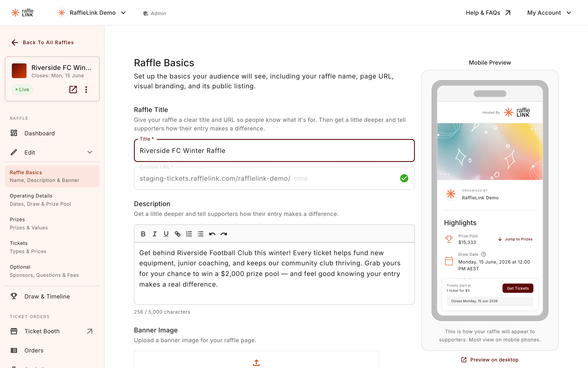The height and width of the screenshot is (368, 588).
Task: Select Raffle Basics sidebar item
Action: pyautogui.click(x=52, y=176)
